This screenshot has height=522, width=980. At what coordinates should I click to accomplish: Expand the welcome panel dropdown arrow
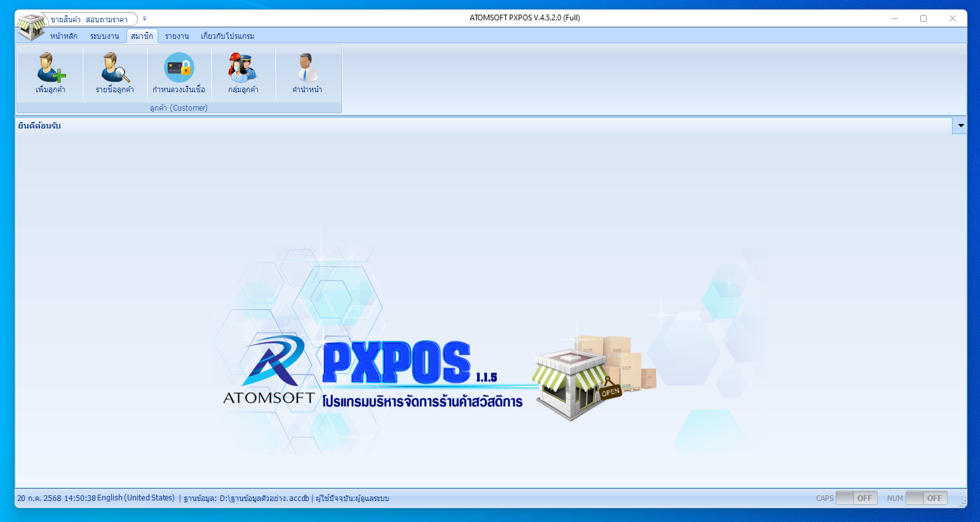(960, 126)
